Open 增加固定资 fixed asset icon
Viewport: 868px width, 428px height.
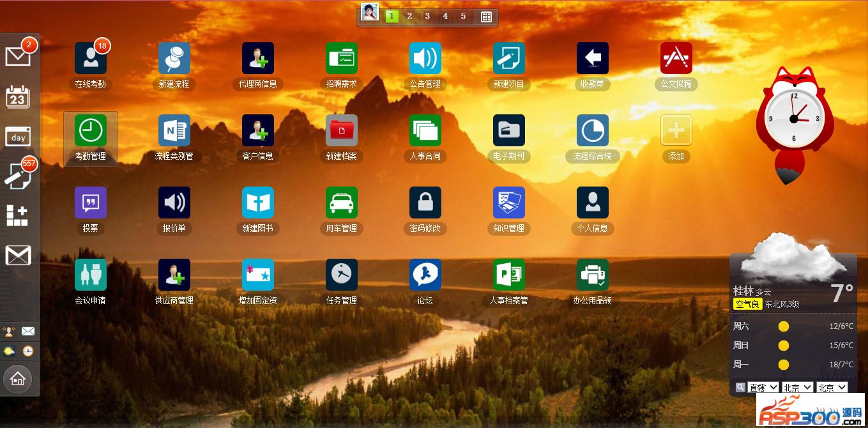(x=258, y=275)
